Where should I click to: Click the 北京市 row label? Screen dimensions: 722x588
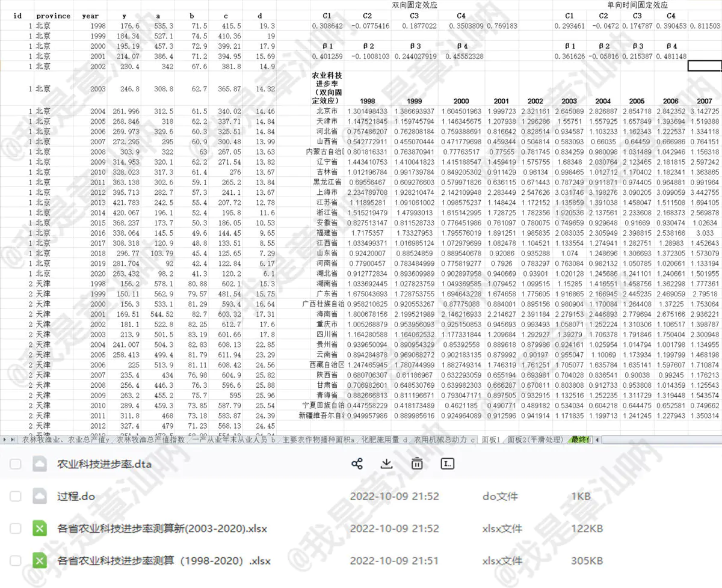click(x=328, y=112)
